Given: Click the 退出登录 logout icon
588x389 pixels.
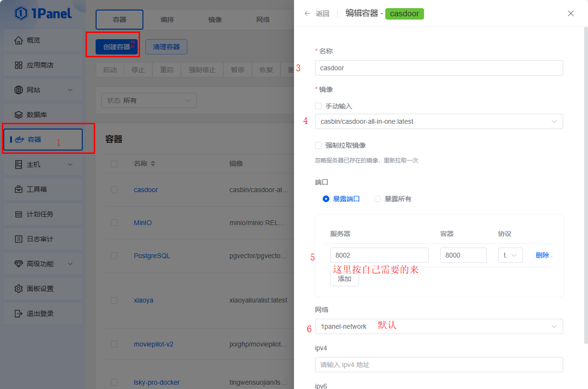Looking at the screenshot, I should [x=19, y=313].
